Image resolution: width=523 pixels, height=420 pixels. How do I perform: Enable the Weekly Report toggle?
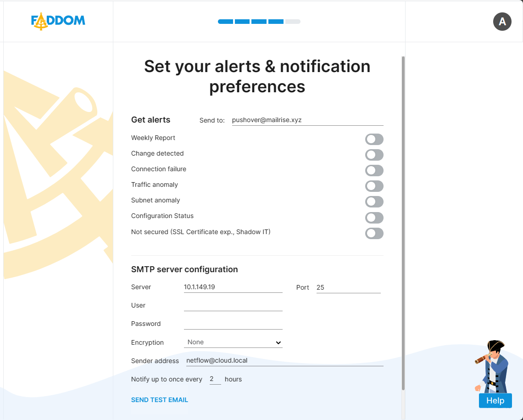click(x=374, y=140)
